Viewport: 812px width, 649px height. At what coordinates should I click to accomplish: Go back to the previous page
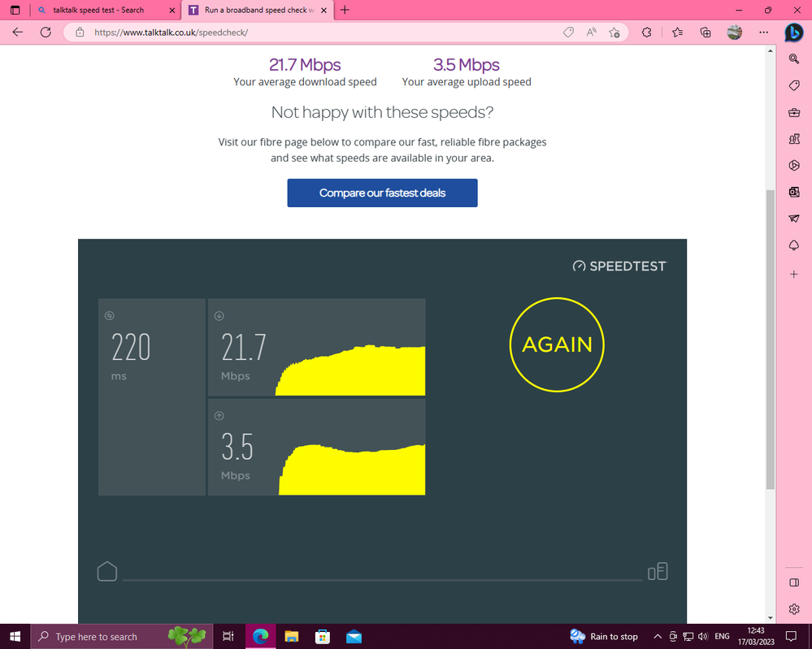point(18,32)
